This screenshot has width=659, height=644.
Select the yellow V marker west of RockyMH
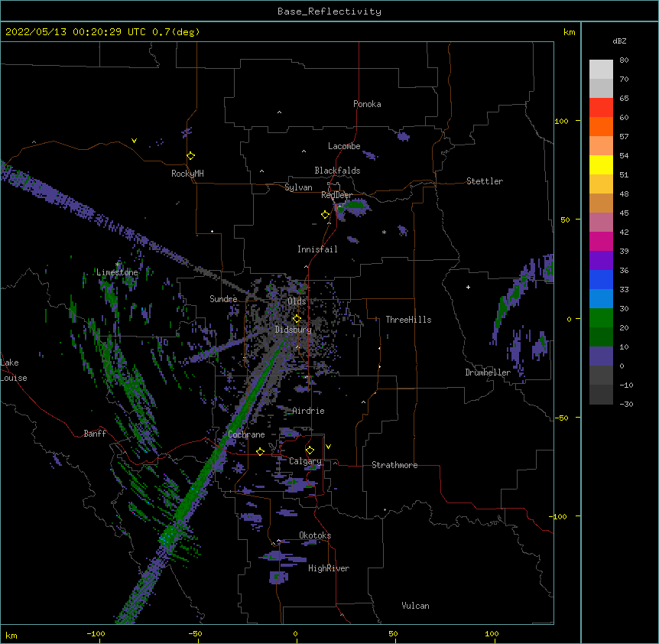tap(134, 141)
